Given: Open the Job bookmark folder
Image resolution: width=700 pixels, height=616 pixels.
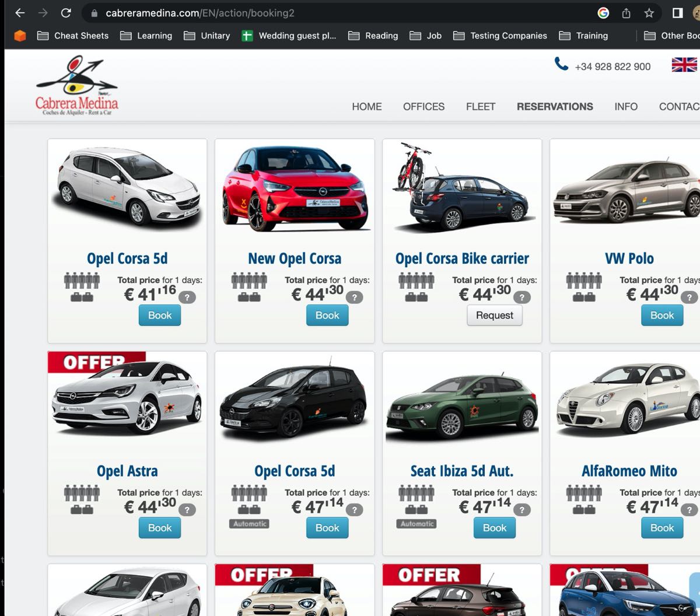Looking at the screenshot, I should point(426,36).
